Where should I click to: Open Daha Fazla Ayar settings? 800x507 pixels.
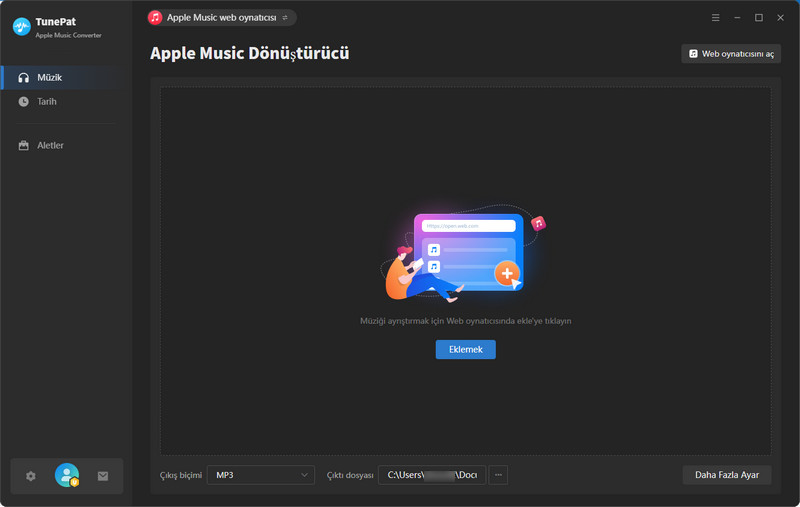click(726, 475)
